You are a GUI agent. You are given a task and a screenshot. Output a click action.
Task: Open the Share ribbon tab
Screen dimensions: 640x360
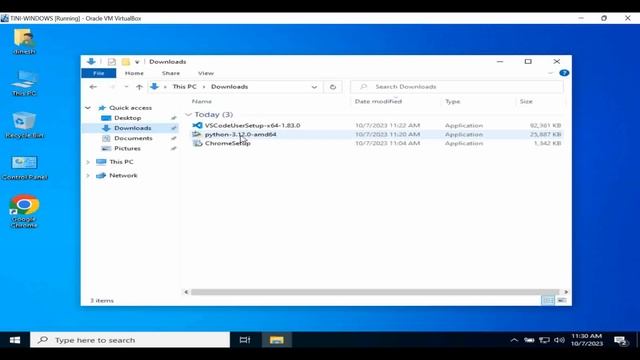pyautogui.click(x=171, y=73)
